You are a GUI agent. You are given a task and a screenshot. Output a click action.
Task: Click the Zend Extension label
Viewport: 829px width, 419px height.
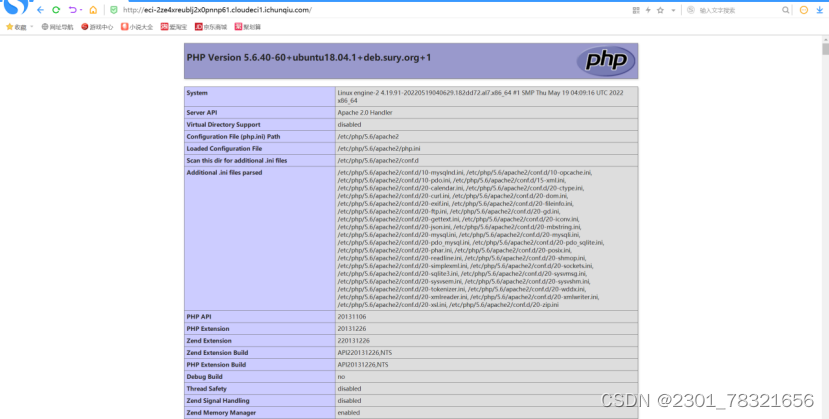coord(209,341)
